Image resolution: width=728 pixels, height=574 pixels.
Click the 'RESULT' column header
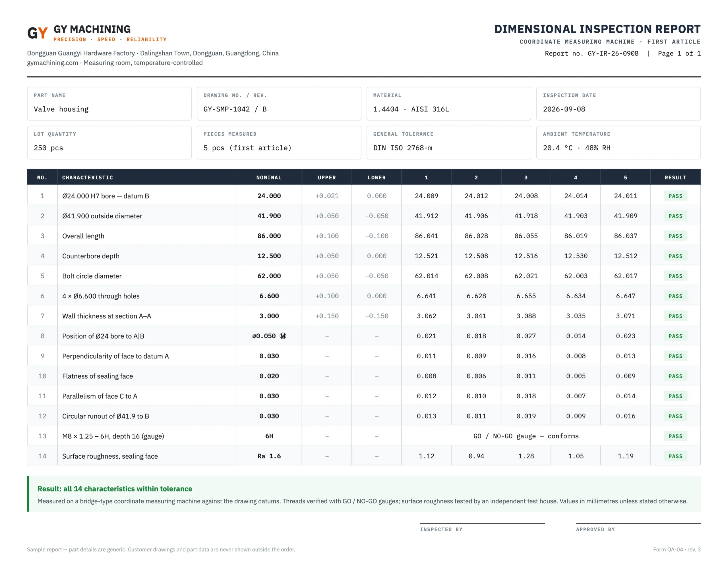pos(675,177)
